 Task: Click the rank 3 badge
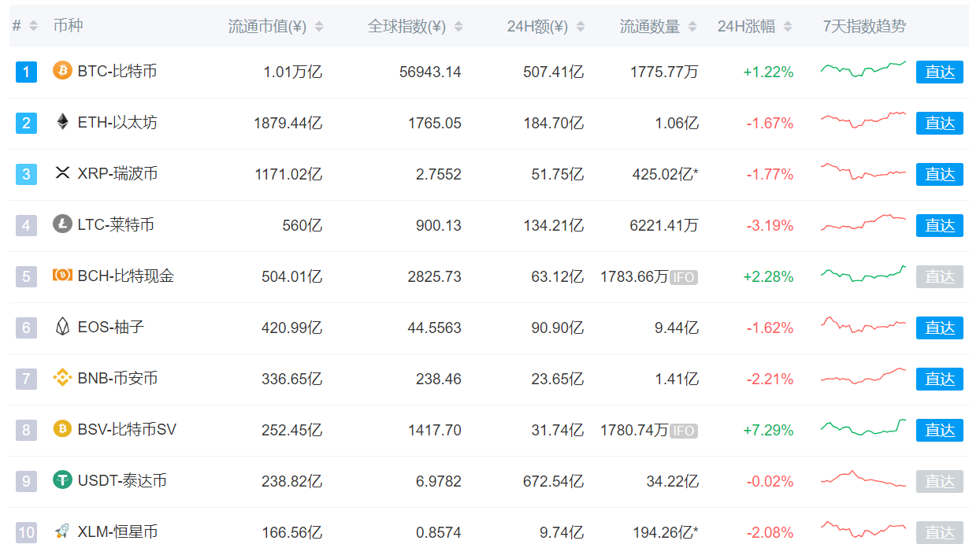coord(26,175)
